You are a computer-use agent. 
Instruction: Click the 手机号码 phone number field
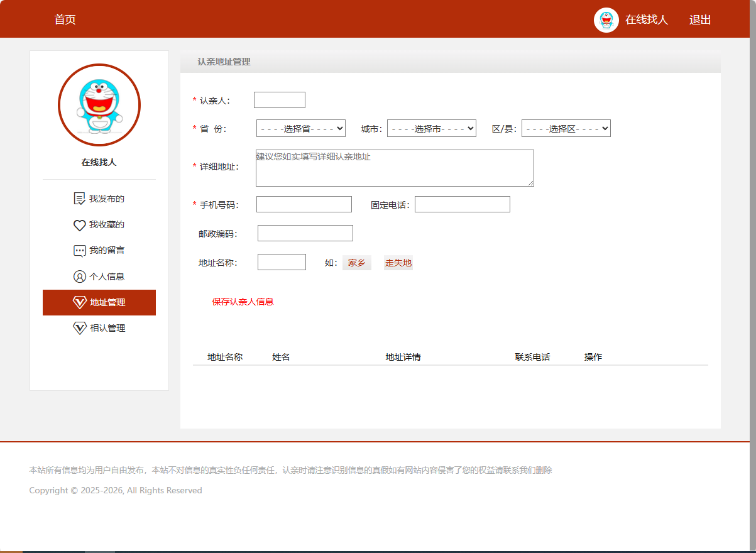point(304,204)
